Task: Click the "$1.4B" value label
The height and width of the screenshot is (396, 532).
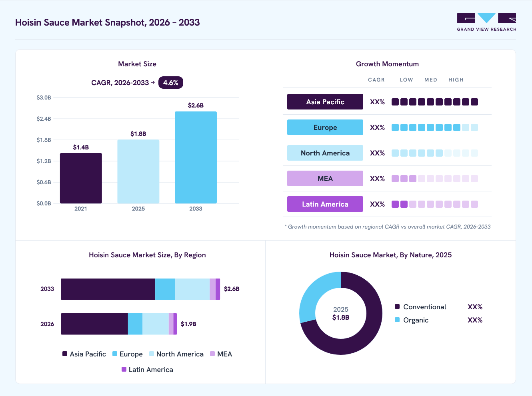Action: pyautogui.click(x=81, y=147)
